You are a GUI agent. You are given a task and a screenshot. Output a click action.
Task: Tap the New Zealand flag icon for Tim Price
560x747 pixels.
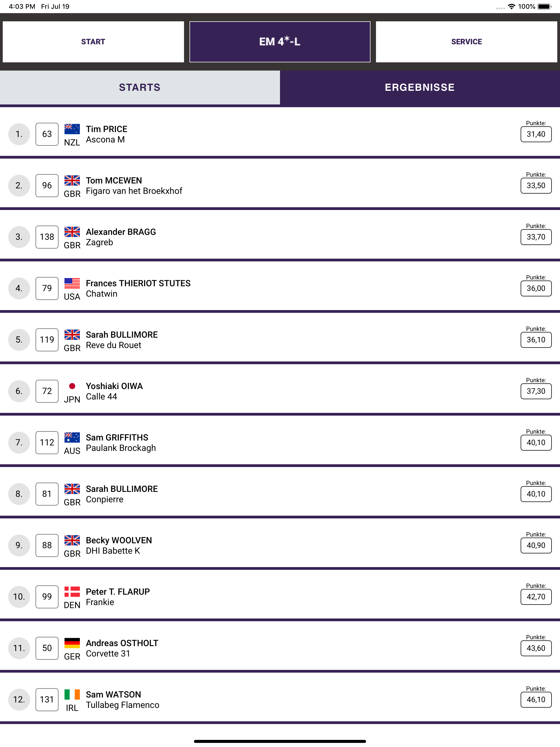pos(72,129)
